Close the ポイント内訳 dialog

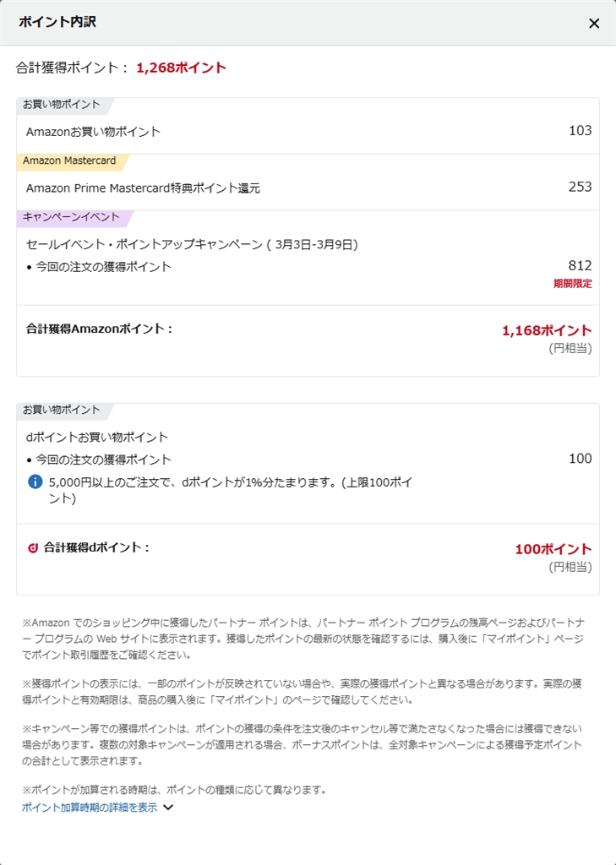(x=594, y=24)
